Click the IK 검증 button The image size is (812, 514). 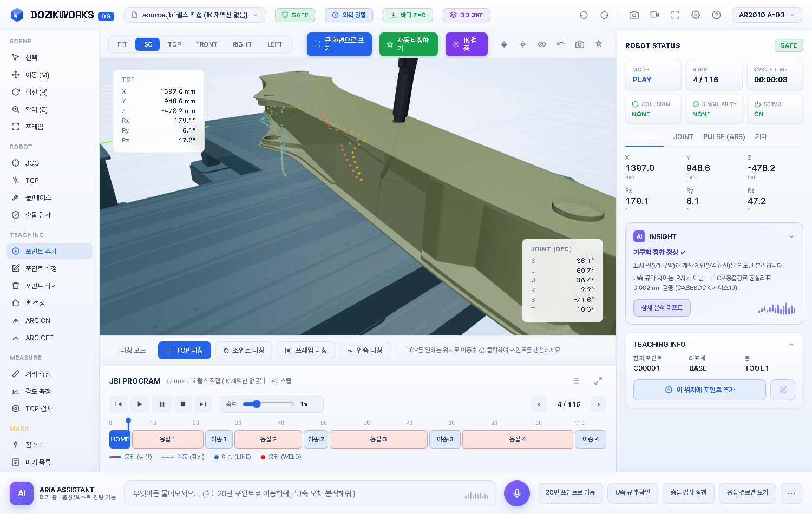pyautogui.click(x=467, y=44)
